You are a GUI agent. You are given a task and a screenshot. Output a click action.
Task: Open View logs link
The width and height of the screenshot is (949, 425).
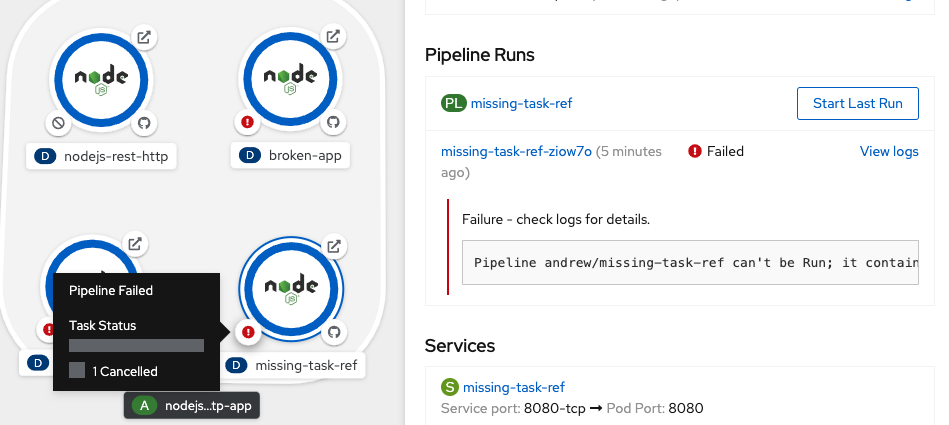pyautogui.click(x=888, y=152)
